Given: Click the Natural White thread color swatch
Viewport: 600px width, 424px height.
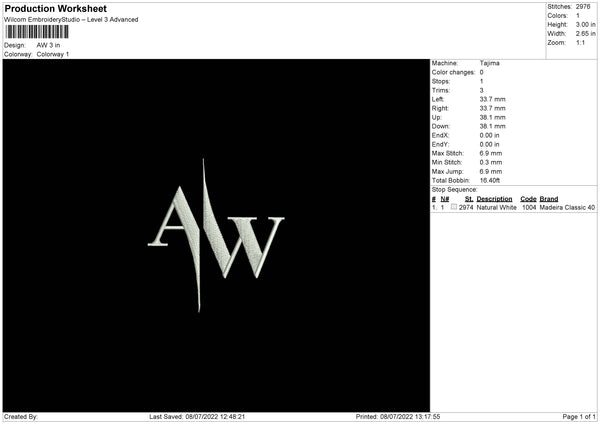Looking at the screenshot, I should pyautogui.click(x=454, y=207).
